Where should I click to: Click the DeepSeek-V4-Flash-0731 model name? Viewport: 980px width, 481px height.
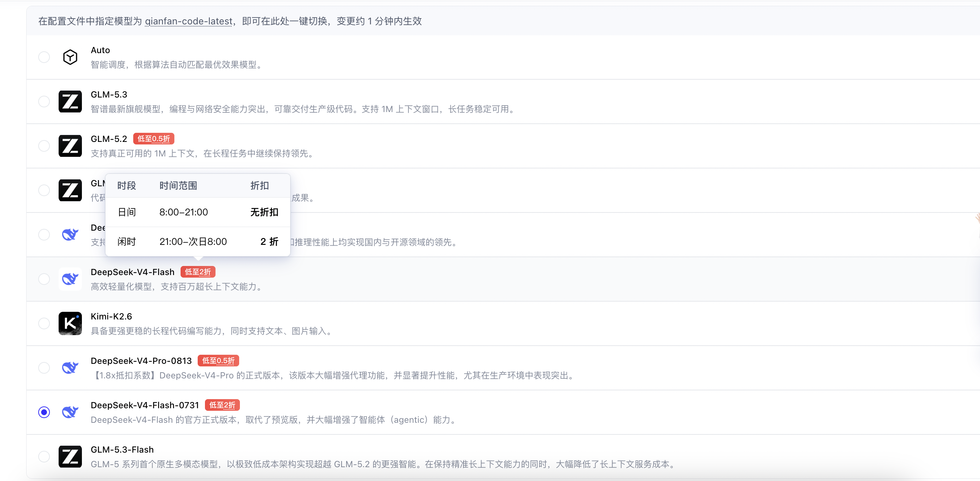pyautogui.click(x=145, y=405)
